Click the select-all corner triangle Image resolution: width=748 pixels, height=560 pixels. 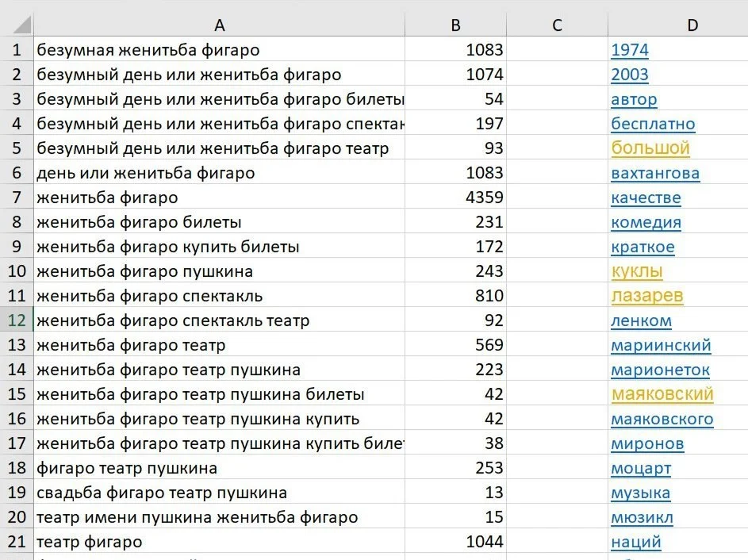click(22, 25)
